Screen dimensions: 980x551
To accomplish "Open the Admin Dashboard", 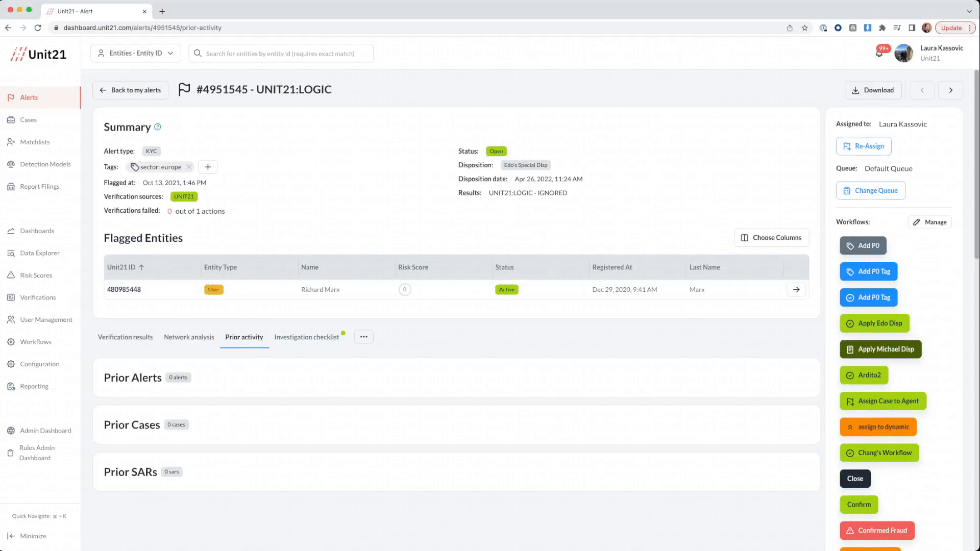I will click(45, 431).
